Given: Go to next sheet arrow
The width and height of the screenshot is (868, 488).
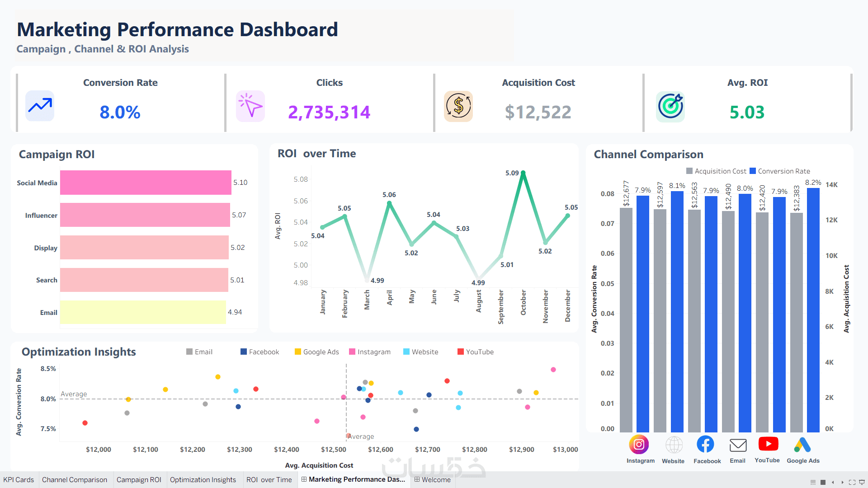Looking at the screenshot, I should (x=842, y=482).
